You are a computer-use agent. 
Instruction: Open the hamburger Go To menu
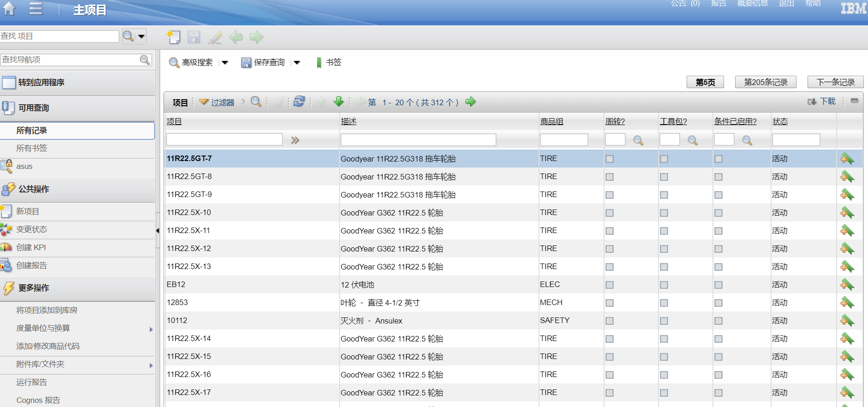coord(36,8)
